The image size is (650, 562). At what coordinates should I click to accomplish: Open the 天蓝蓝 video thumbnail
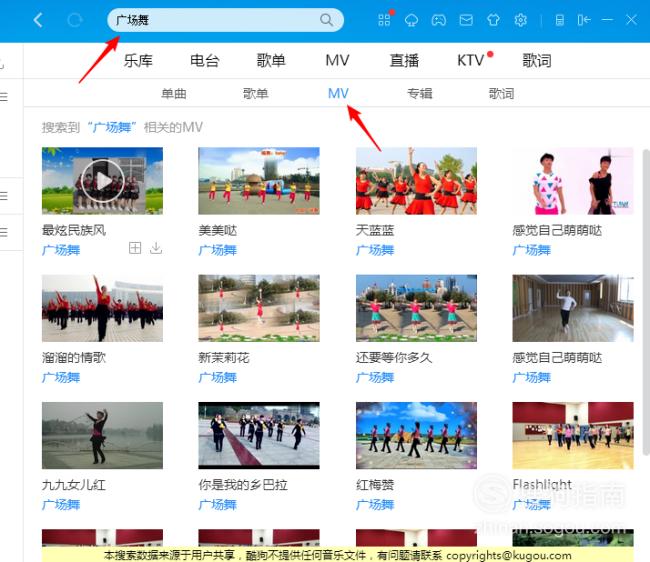click(x=416, y=181)
